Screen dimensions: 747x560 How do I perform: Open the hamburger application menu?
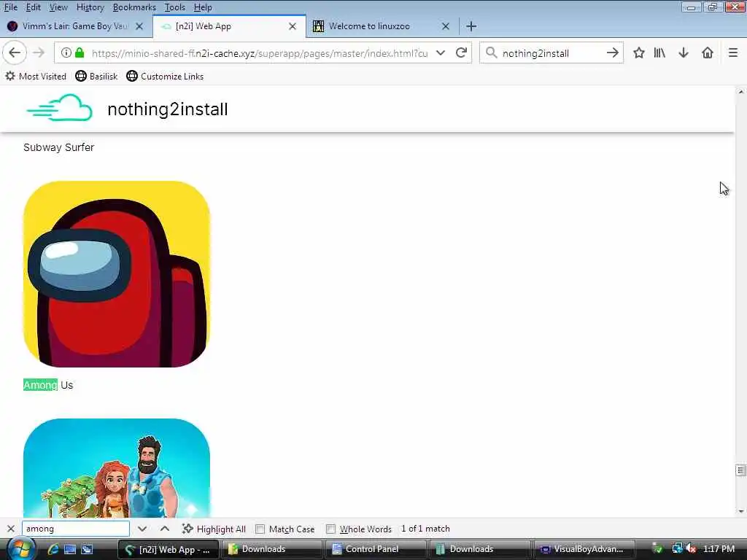point(732,52)
